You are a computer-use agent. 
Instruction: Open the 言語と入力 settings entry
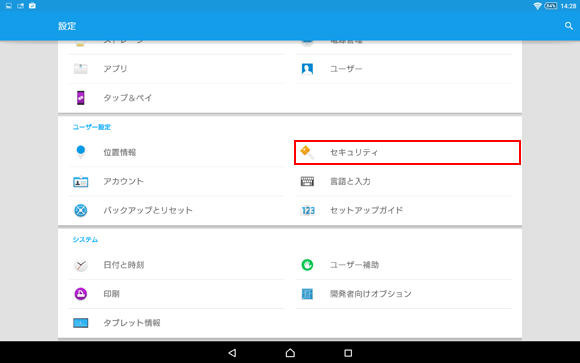(x=403, y=181)
